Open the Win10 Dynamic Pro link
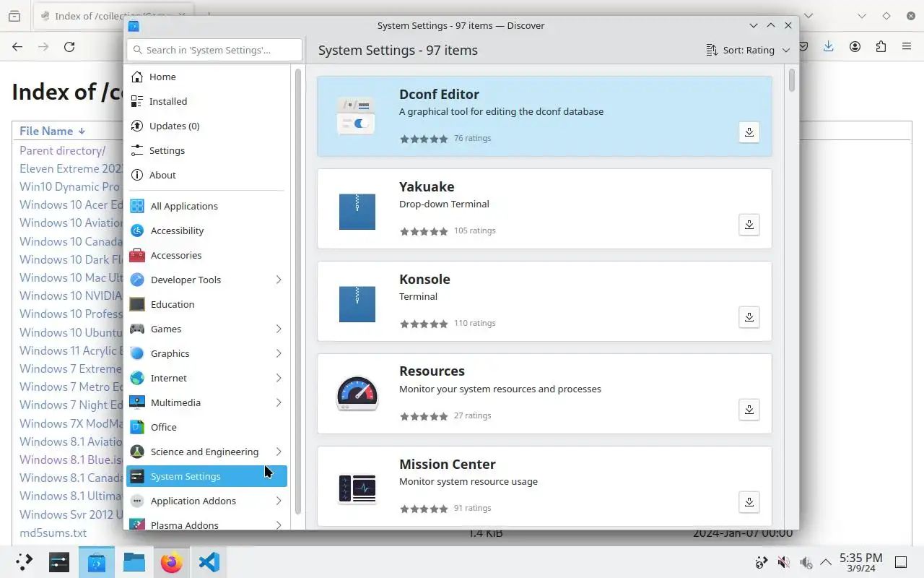This screenshot has height=578, width=924. pyautogui.click(x=69, y=186)
